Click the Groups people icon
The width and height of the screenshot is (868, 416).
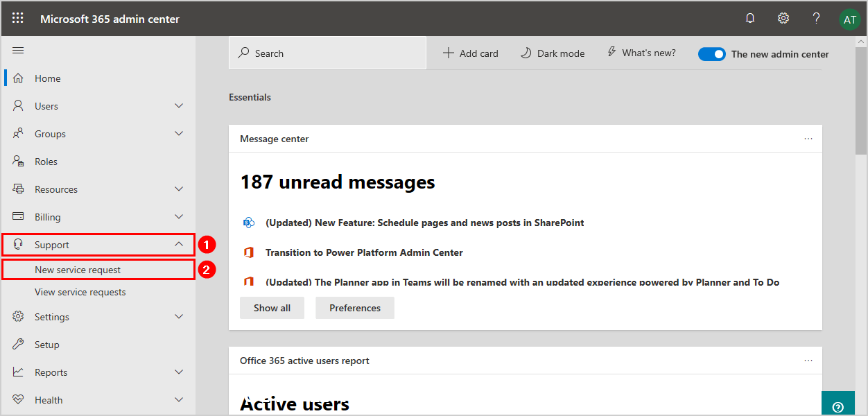(19, 134)
